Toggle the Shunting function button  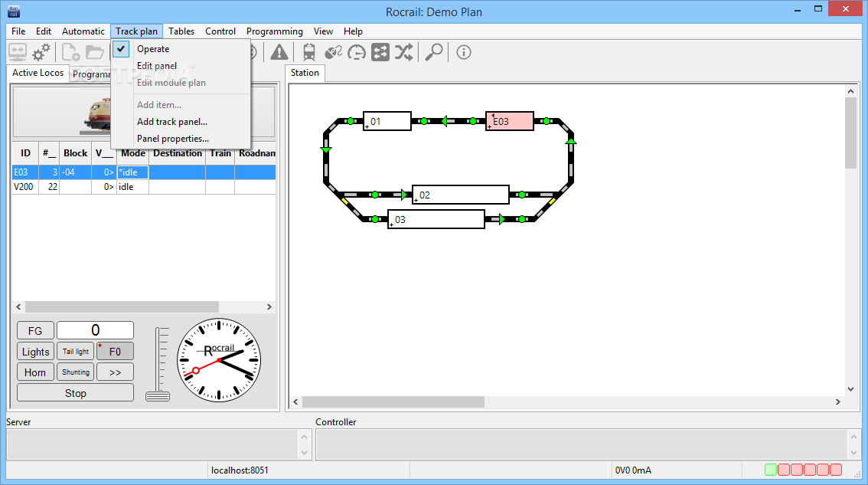pos(75,372)
